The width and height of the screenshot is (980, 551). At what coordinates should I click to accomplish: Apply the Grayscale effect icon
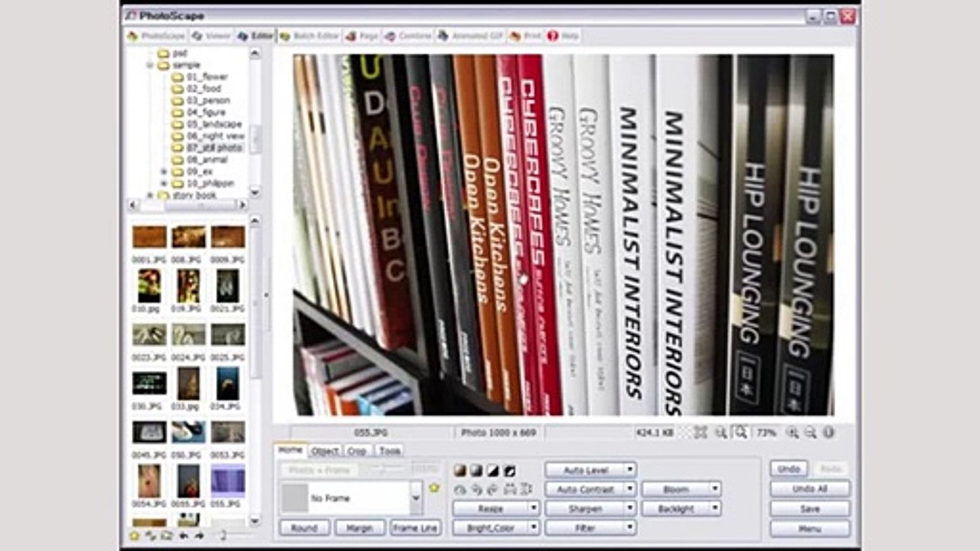coord(475,470)
